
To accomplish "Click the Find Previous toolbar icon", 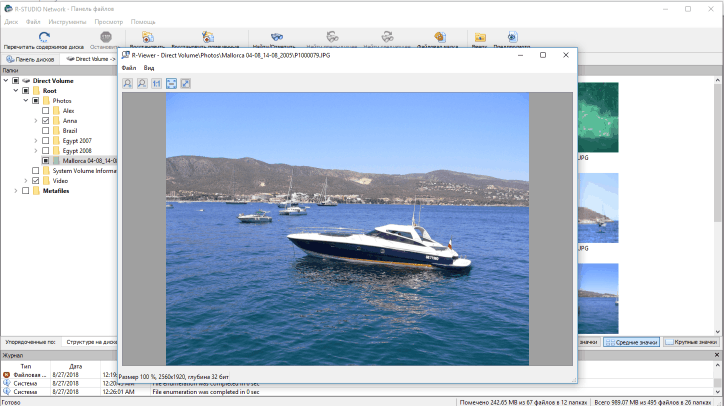I will pyautogui.click(x=332, y=37).
